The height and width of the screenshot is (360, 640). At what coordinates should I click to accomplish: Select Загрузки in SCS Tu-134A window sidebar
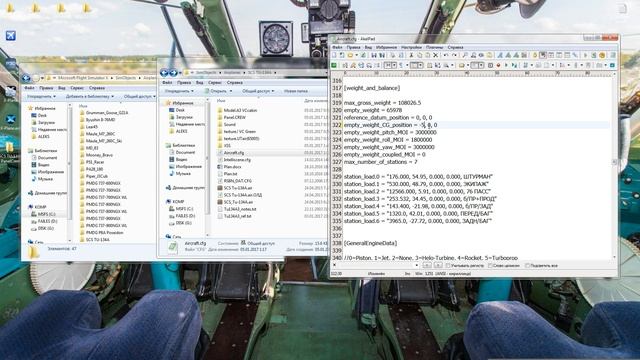pyautogui.click(x=184, y=117)
